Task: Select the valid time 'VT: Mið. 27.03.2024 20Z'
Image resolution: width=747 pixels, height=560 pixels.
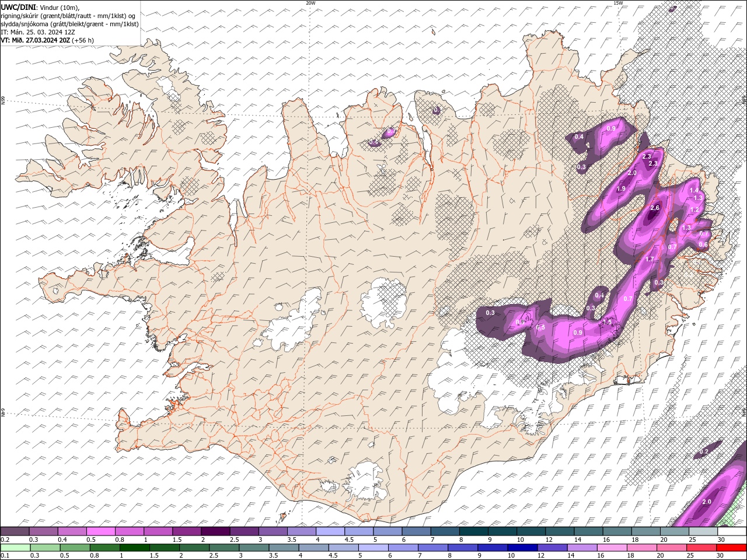Action: [35, 40]
